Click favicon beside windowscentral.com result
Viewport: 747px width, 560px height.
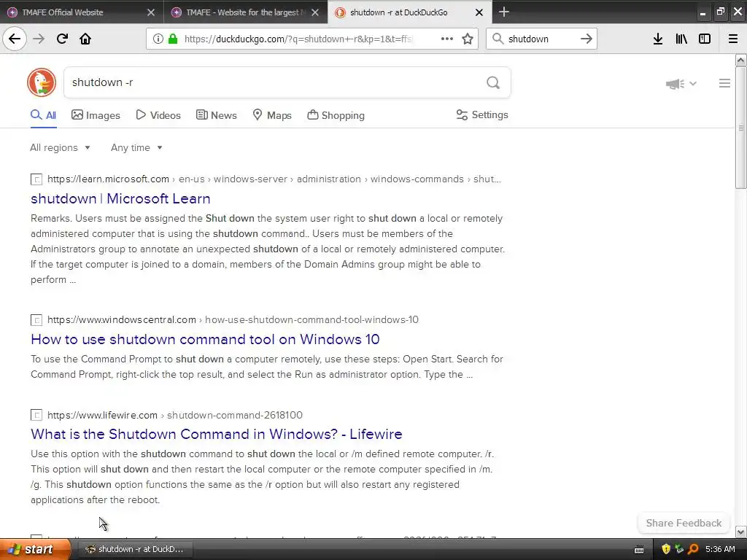(36, 320)
